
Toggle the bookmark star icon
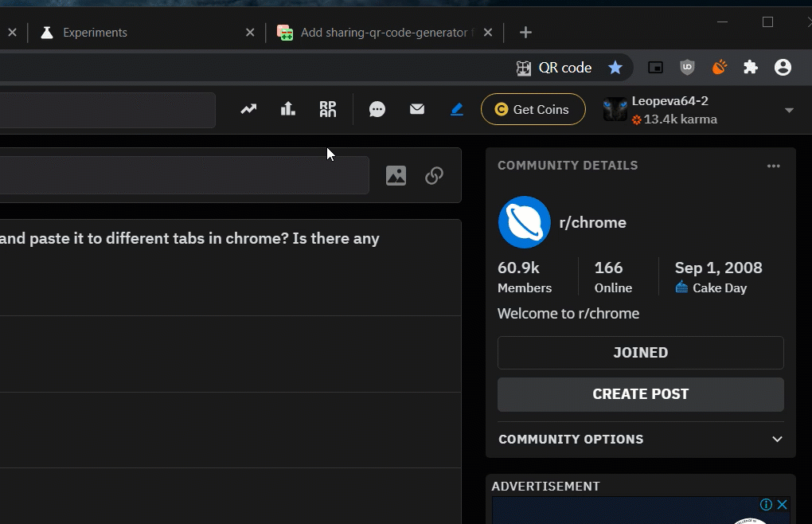(x=615, y=68)
